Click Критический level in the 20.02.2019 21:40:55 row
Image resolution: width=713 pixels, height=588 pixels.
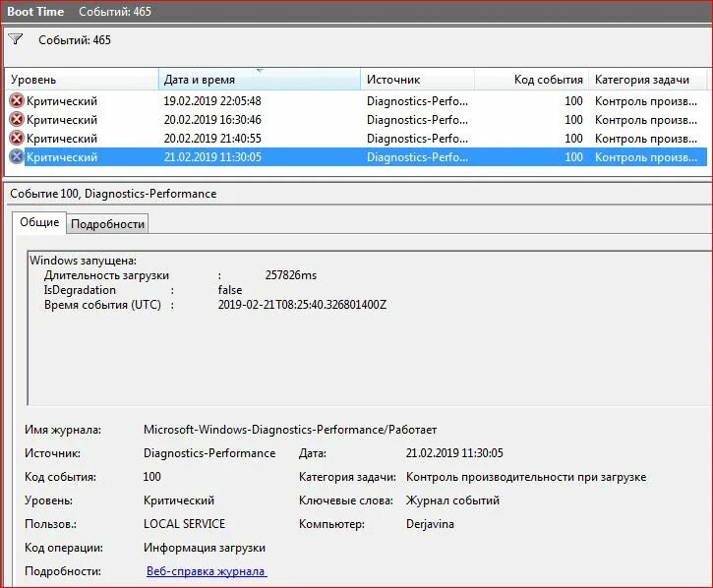62,139
